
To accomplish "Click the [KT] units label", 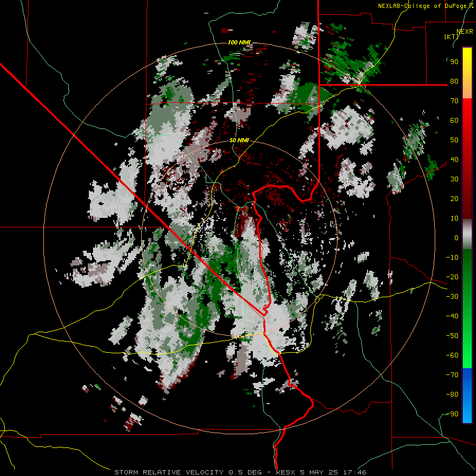I will point(451,36).
